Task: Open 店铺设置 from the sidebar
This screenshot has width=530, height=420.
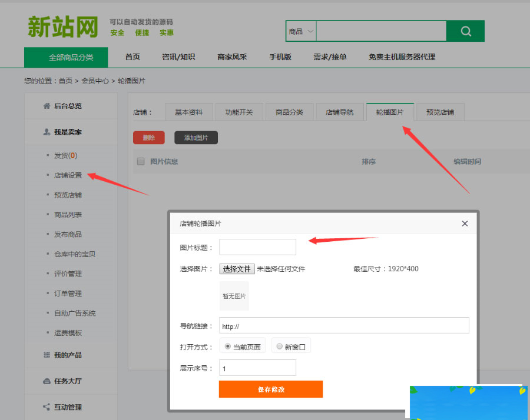Action: tap(69, 175)
